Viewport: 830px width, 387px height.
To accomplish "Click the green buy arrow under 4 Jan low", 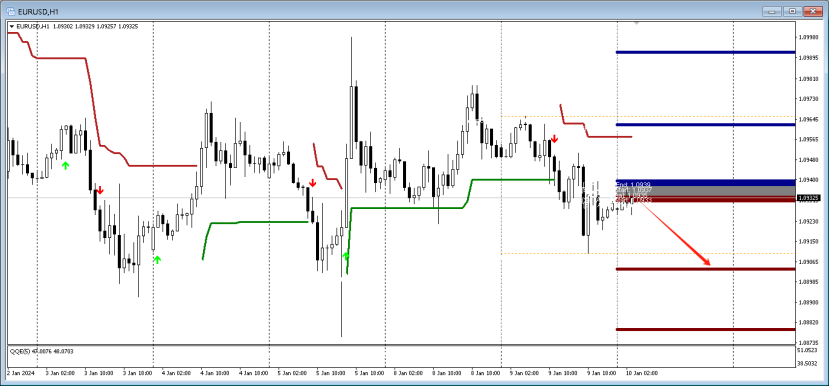I will click(x=157, y=259).
